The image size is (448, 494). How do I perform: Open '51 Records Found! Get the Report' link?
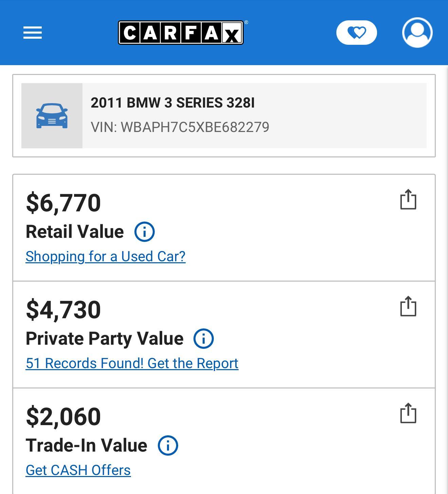click(x=132, y=363)
